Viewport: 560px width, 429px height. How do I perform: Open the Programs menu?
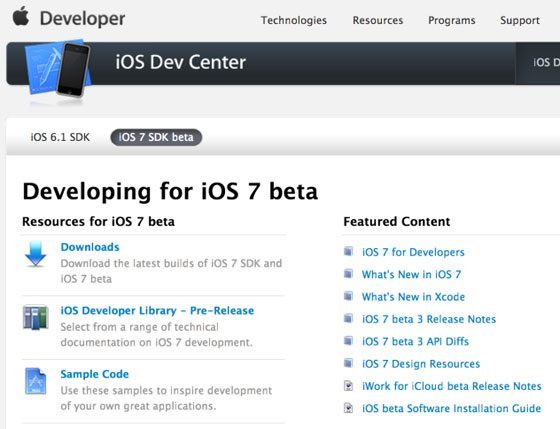point(451,20)
